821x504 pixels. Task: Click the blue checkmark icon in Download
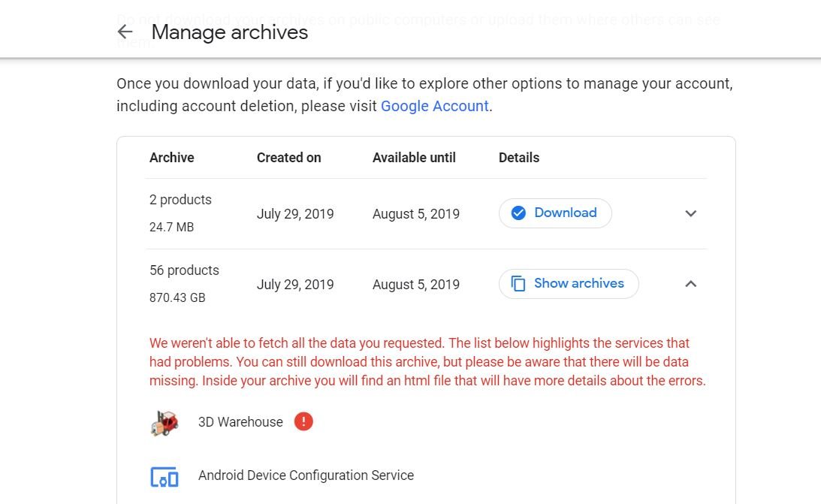coord(518,213)
